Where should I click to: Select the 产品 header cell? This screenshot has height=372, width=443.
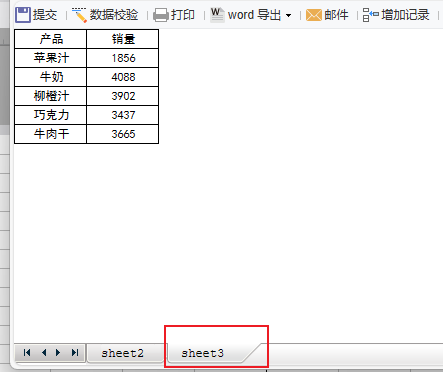[51, 39]
